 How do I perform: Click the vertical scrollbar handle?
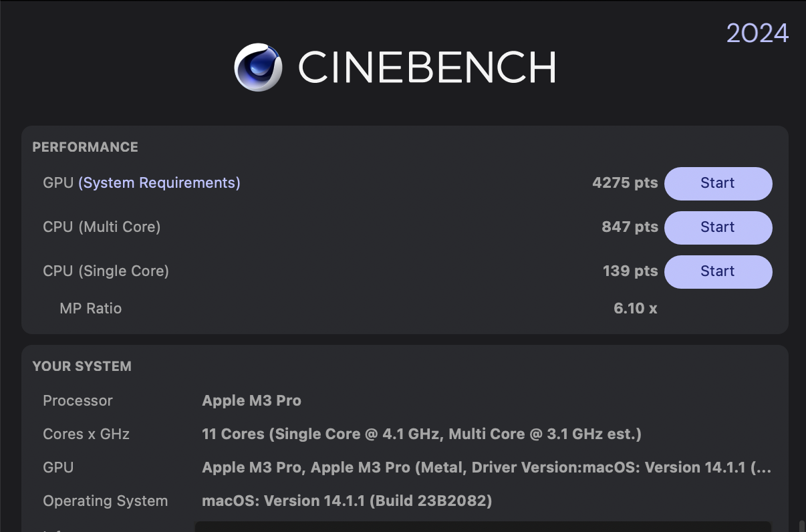coord(801,526)
